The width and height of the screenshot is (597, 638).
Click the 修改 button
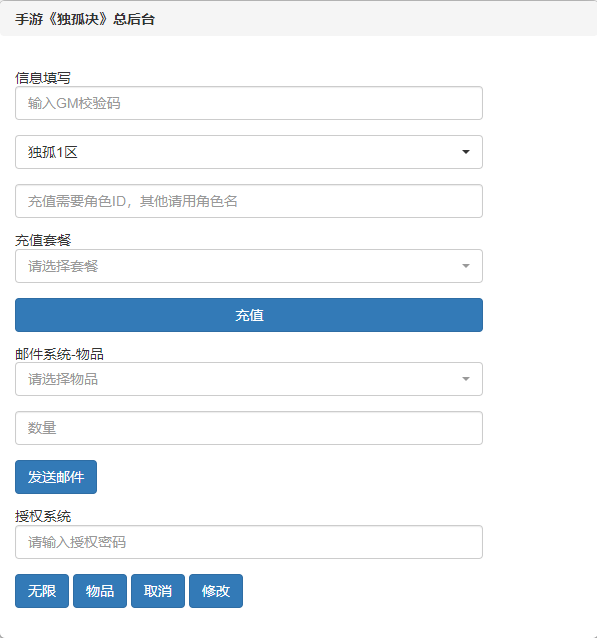coord(216,591)
